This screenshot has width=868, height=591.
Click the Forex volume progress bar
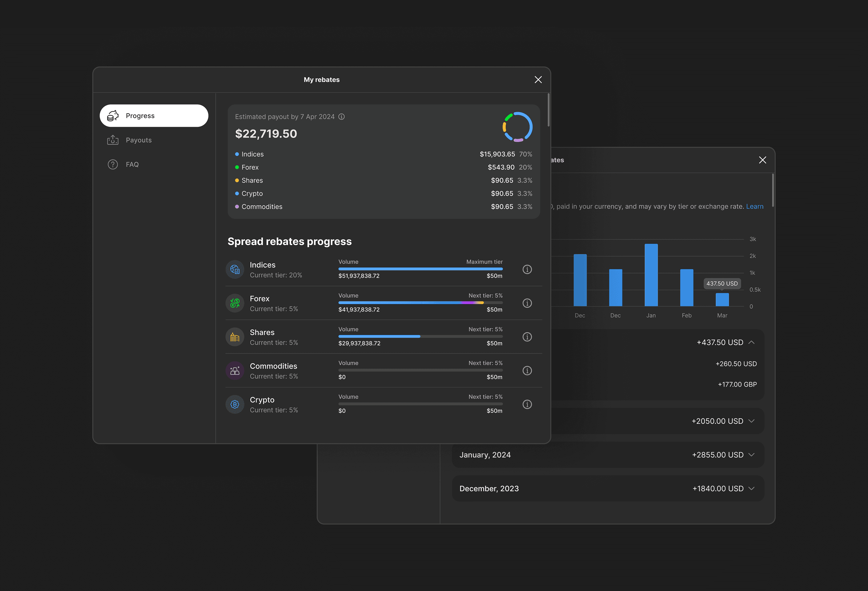420,303
